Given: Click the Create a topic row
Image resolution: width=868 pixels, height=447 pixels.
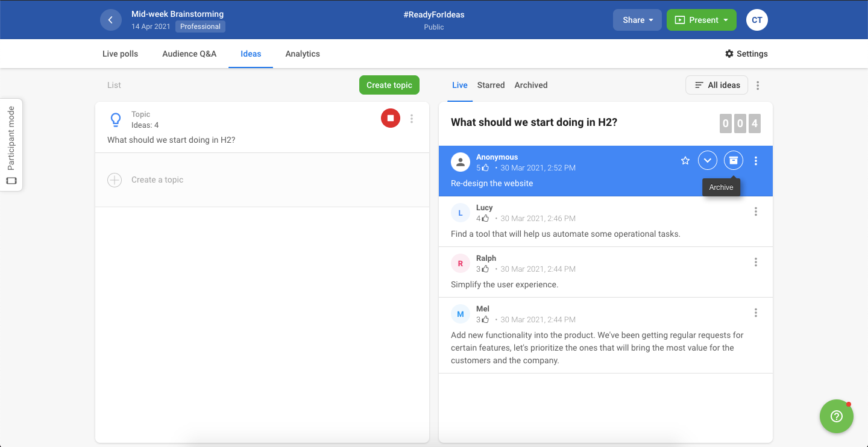Looking at the screenshot, I should 262,180.
